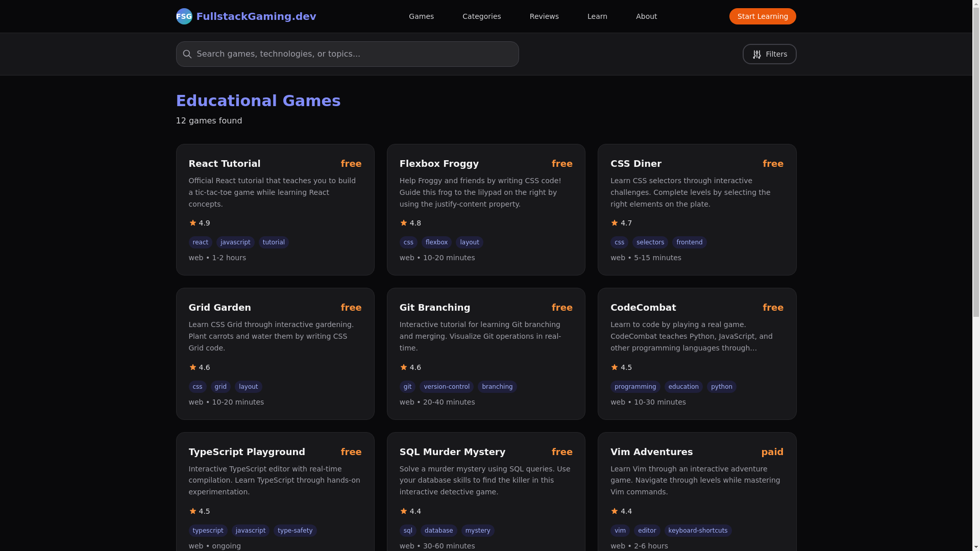The width and height of the screenshot is (980, 551).
Task: Click the CodeCombat star rating icon
Action: click(614, 367)
